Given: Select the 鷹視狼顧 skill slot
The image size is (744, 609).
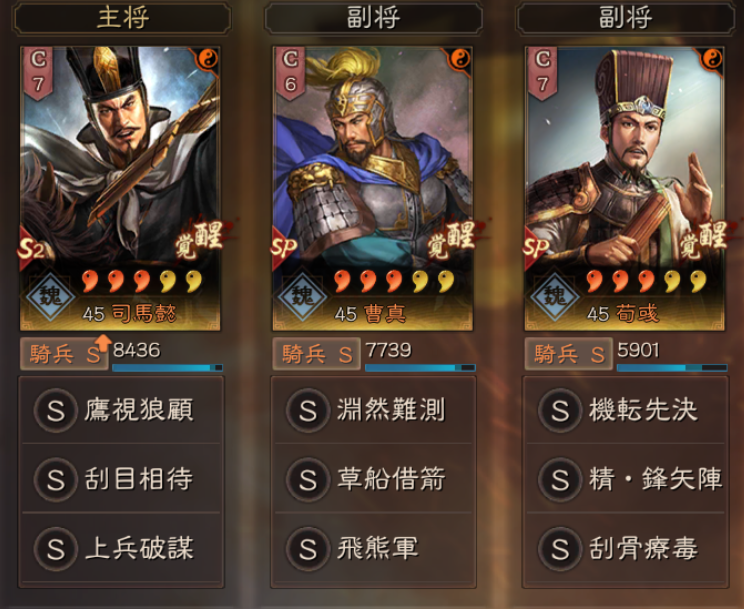Looking at the screenshot, I should tap(121, 410).
